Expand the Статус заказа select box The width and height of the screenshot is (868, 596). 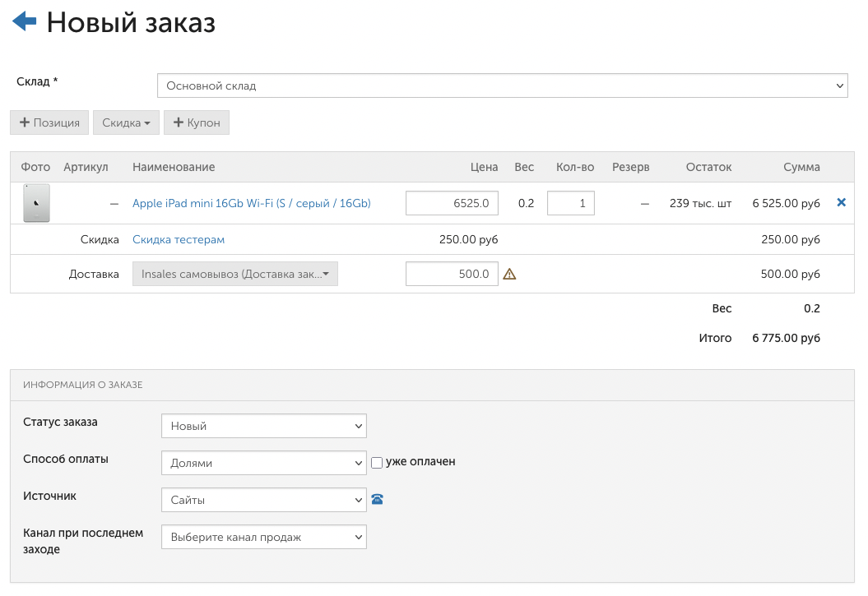[263, 426]
